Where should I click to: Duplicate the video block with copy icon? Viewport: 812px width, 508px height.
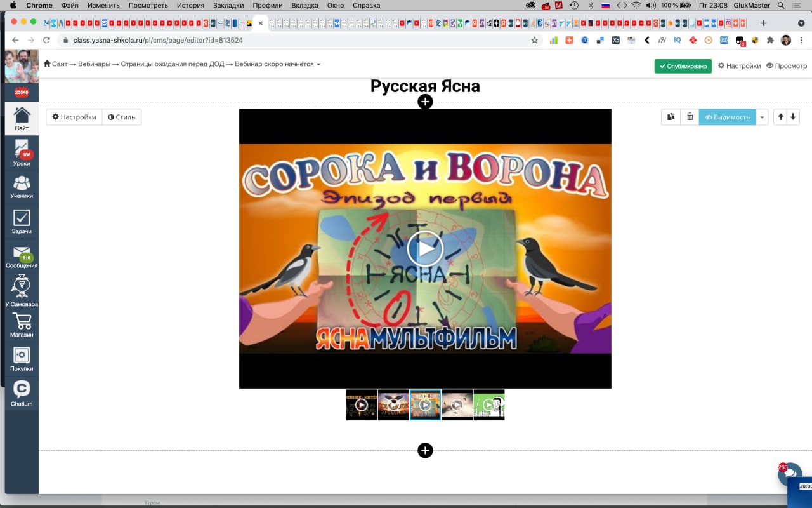click(671, 117)
